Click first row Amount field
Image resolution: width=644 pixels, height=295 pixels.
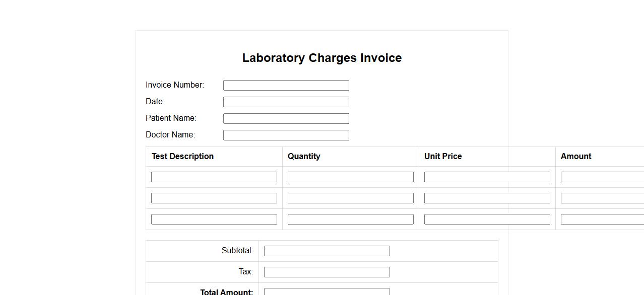click(x=602, y=177)
